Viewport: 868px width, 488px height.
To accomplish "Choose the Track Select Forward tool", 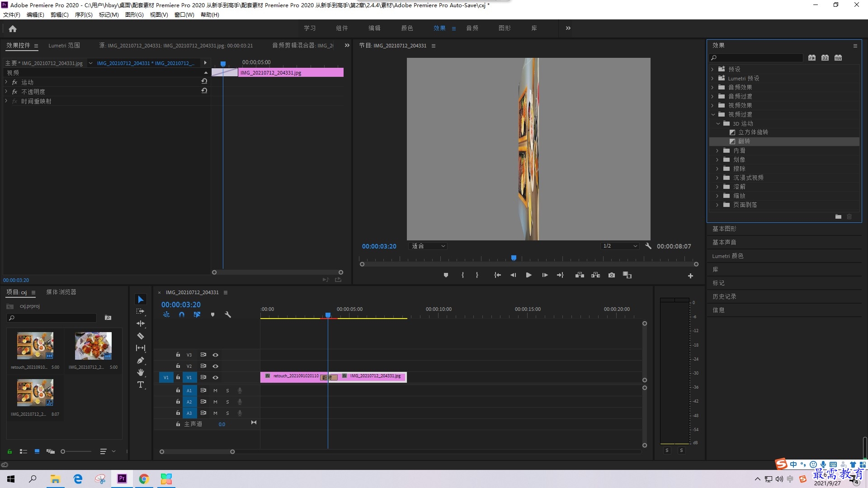I will [141, 311].
